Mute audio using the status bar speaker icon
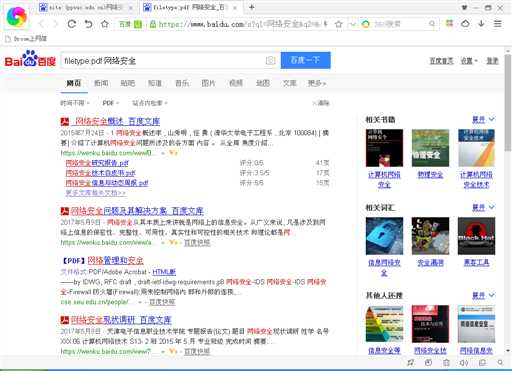 [x=464, y=362]
